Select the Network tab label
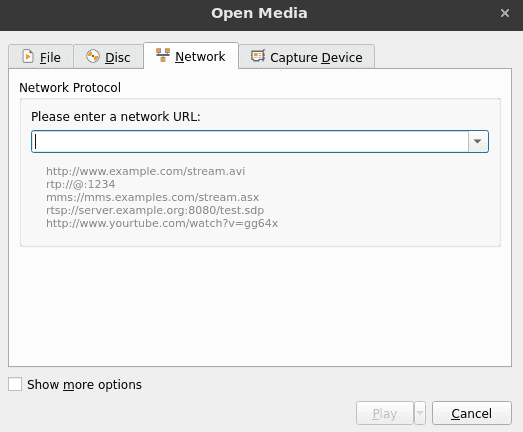This screenshot has width=523, height=432. [200, 57]
